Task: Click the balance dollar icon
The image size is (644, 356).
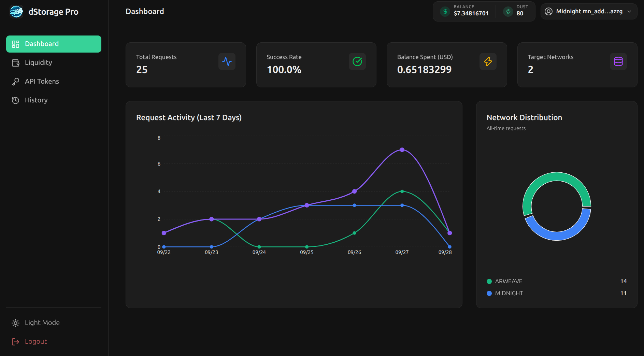Action: [445, 12]
